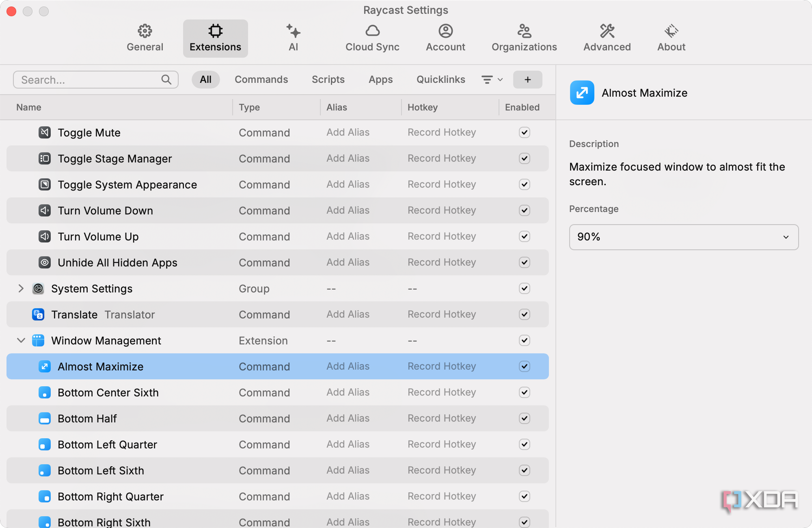Filter list by Commands
This screenshot has height=528, width=812.
pos(261,80)
